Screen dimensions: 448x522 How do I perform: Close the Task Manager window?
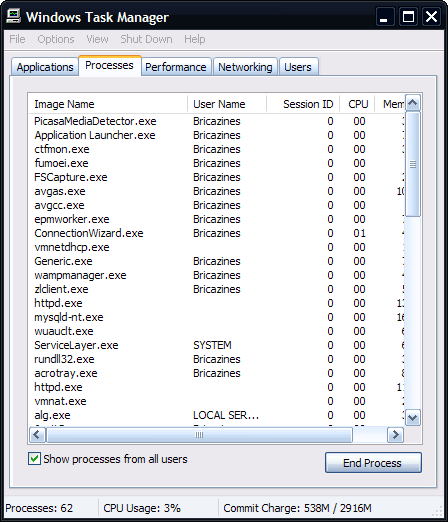coord(431,17)
